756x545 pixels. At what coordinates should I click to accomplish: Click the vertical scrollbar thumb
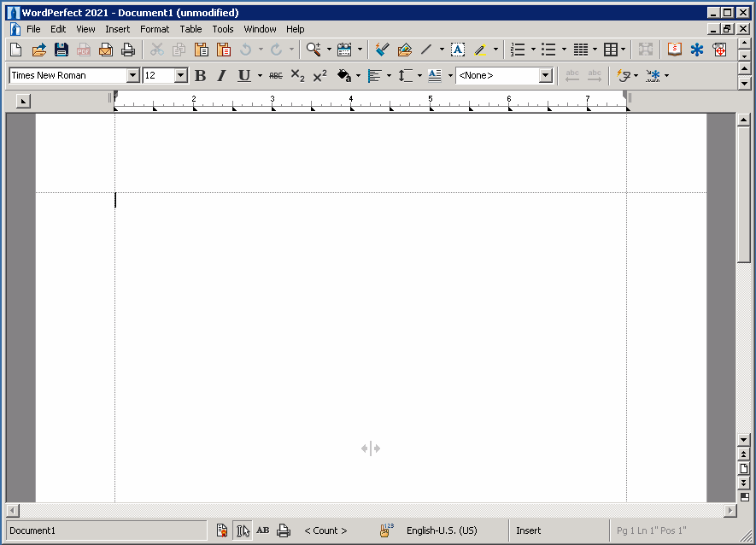click(x=744, y=194)
